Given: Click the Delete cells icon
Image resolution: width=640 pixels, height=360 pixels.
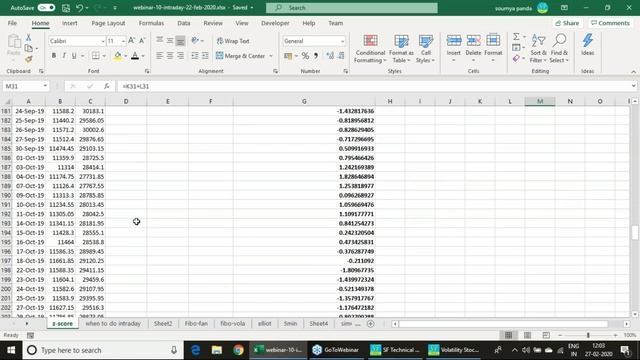Looking at the screenshot, I should 473,41.
